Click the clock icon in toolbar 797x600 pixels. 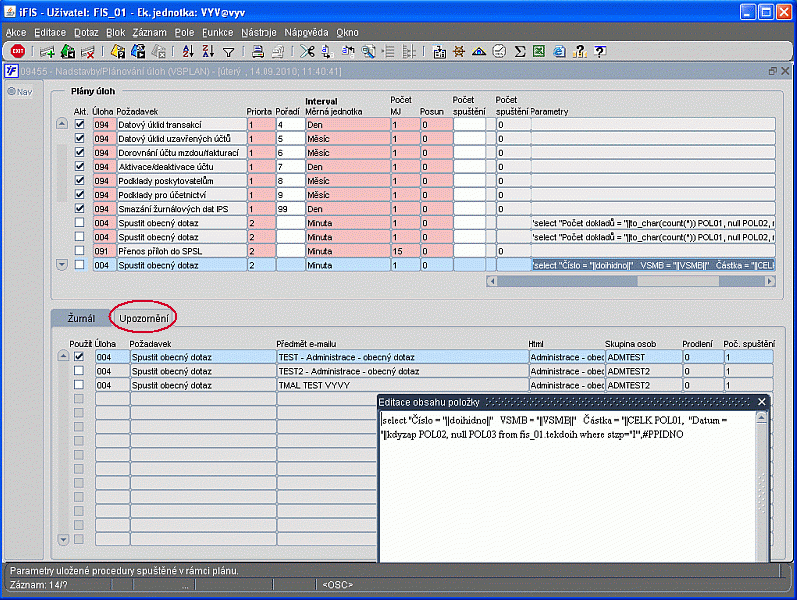[x=499, y=51]
